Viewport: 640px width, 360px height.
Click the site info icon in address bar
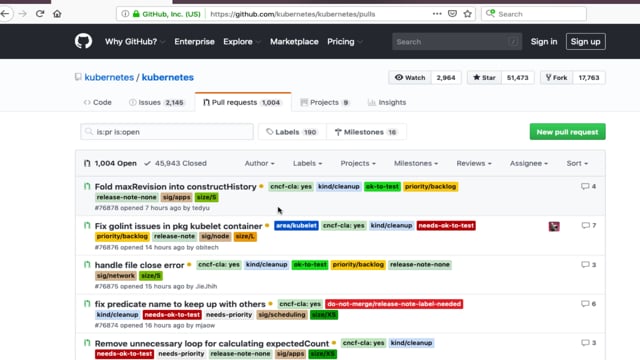tap(125, 14)
